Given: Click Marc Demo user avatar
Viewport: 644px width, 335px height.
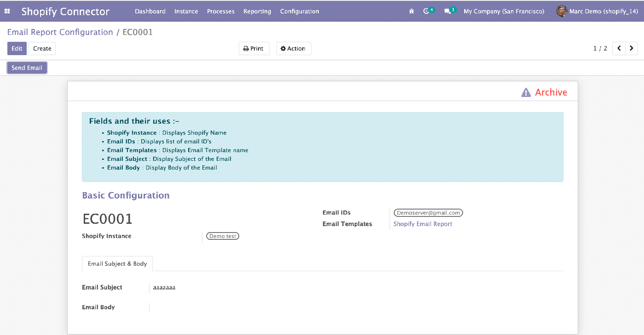Looking at the screenshot, I should coord(561,11).
